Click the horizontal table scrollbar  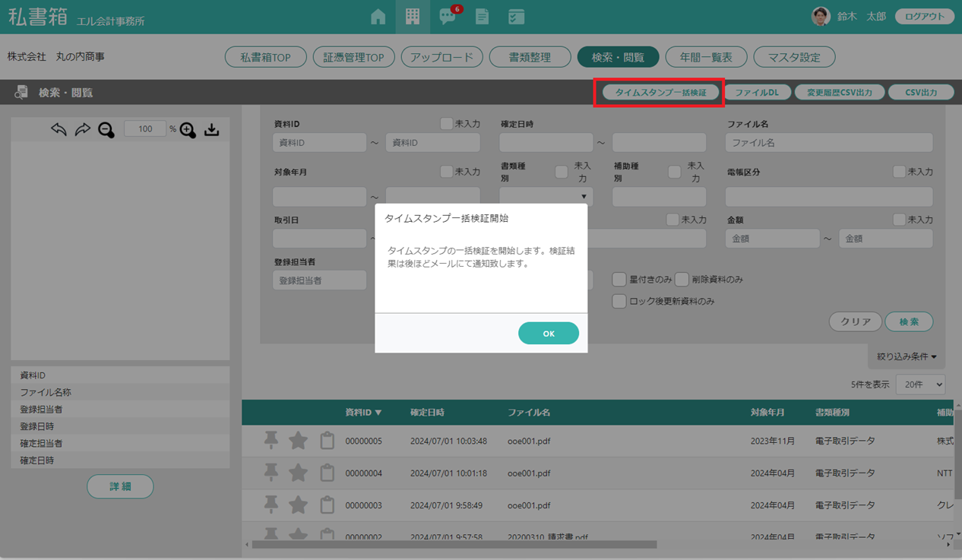pyautogui.click(x=454, y=545)
